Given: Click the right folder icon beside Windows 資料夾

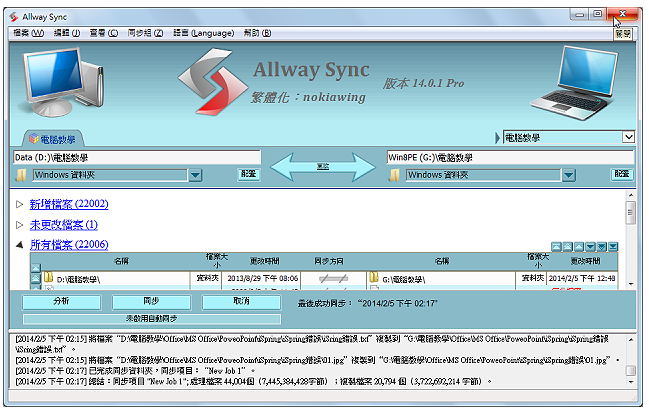Looking at the screenshot, I should pos(394,175).
